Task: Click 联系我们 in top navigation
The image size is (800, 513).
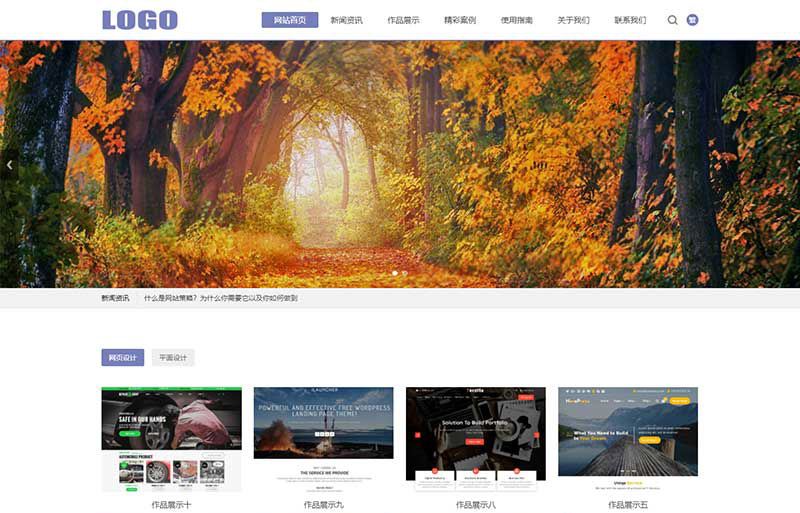Action: [630, 20]
